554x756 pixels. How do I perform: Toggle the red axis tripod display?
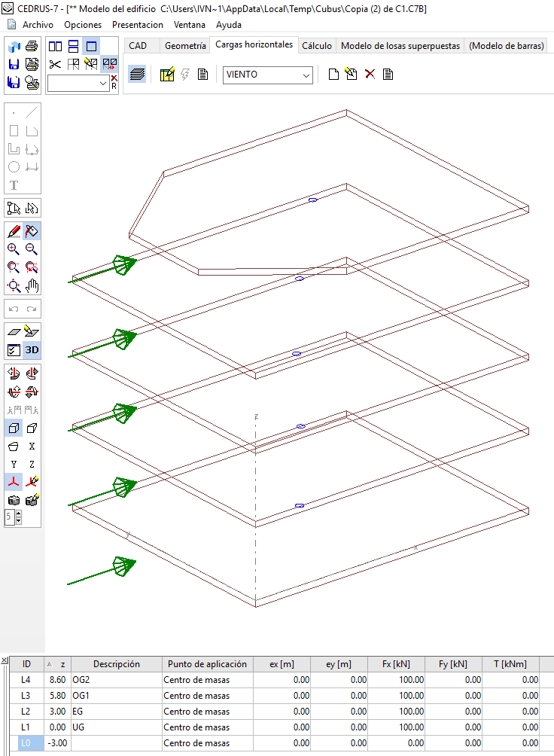point(14,482)
